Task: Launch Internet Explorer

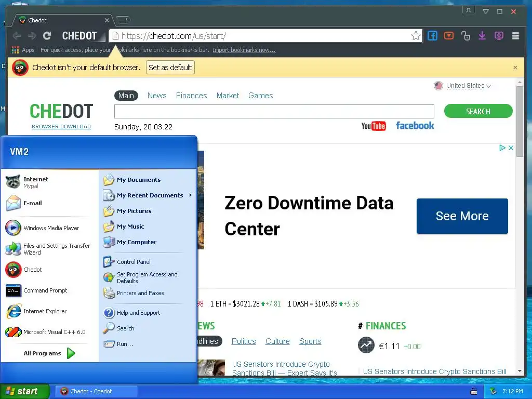Action: click(x=50, y=312)
